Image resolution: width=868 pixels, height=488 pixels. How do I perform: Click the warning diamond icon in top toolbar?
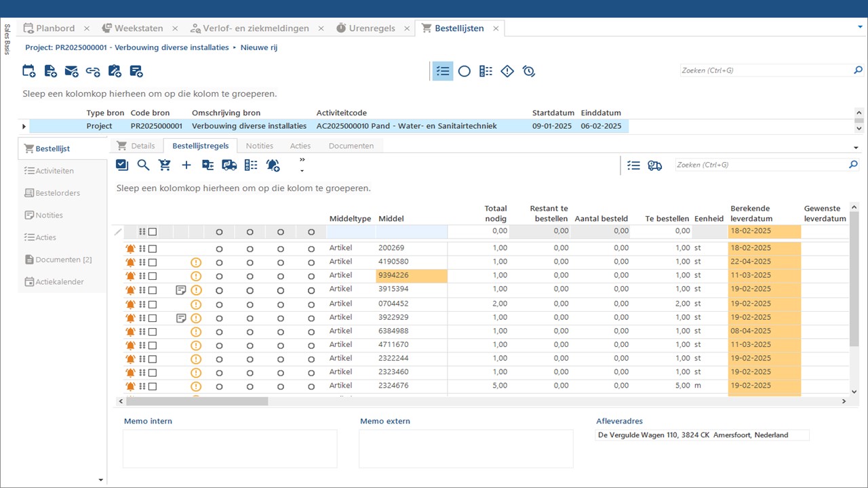507,71
